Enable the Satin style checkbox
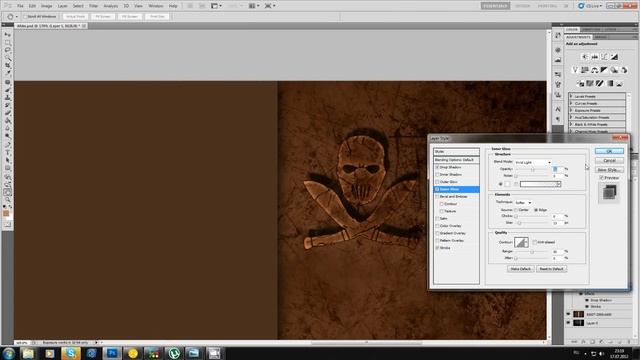Viewport: 640px width, 360px height. pos(437,219)
